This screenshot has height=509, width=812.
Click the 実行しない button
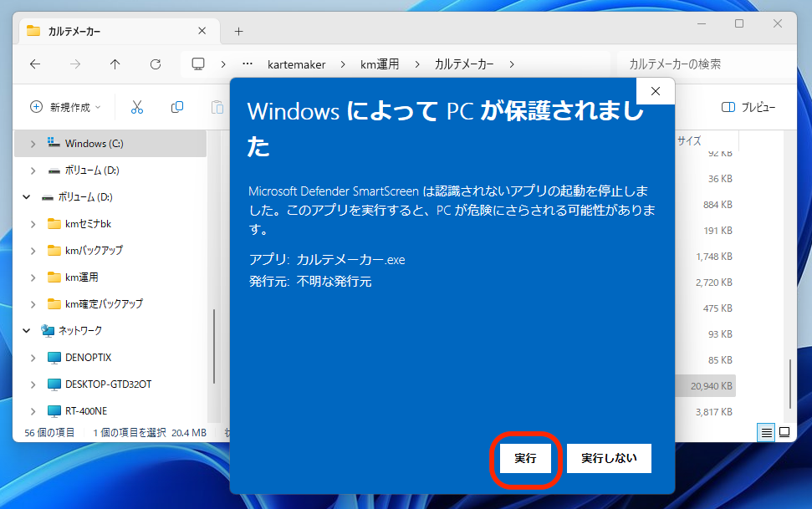(609, 458)
